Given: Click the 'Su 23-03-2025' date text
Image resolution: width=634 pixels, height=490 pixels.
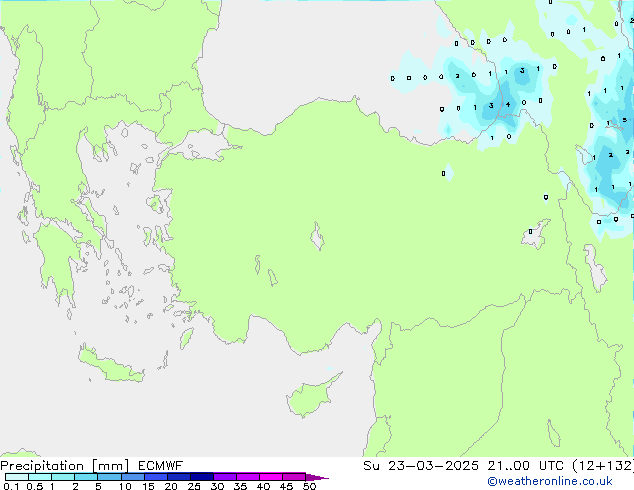Looking at the screenshot, I should tap(421, 466).
